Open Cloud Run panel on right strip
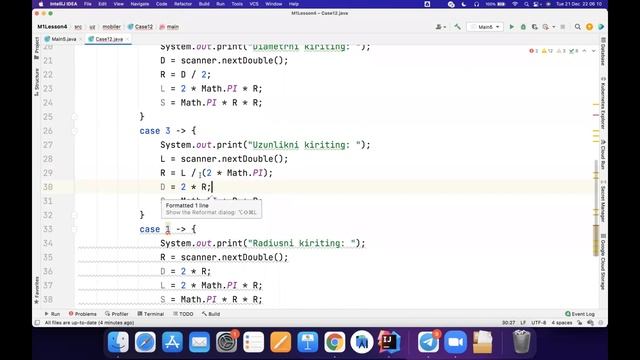640x360 pixels. coord(603,154)
